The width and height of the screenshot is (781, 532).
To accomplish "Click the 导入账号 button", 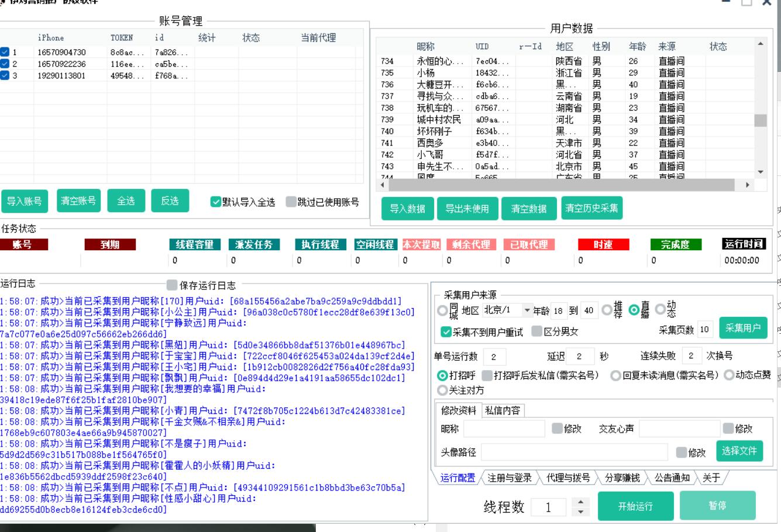I will click(x=25, y=201).
